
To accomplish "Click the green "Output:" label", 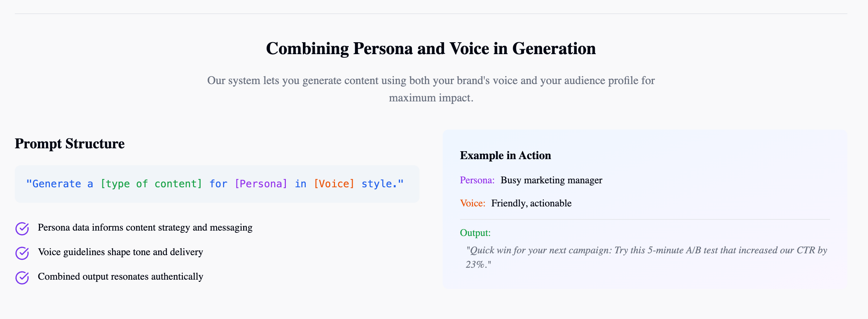I will tap(475, 233).
